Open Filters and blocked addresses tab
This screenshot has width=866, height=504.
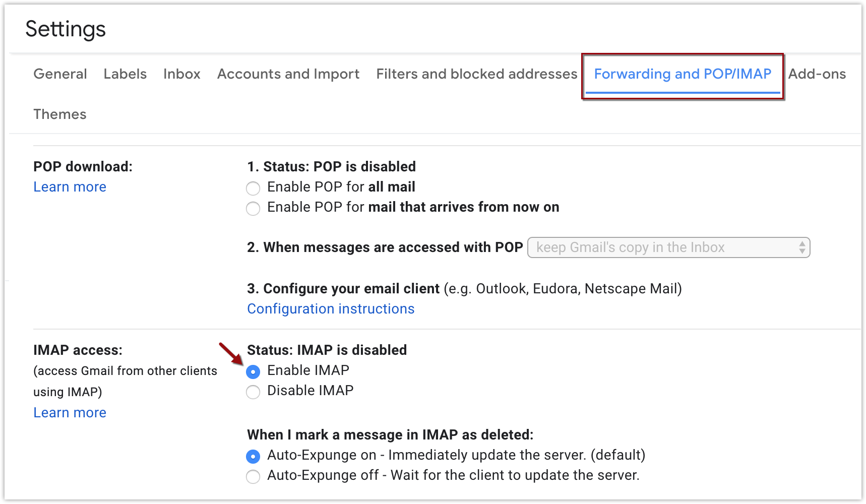[476, 74]
